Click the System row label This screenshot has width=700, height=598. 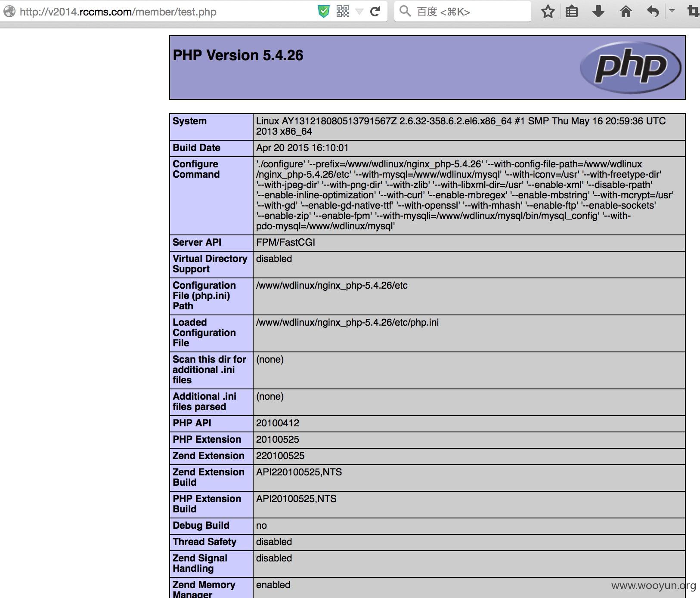(189, 121)
